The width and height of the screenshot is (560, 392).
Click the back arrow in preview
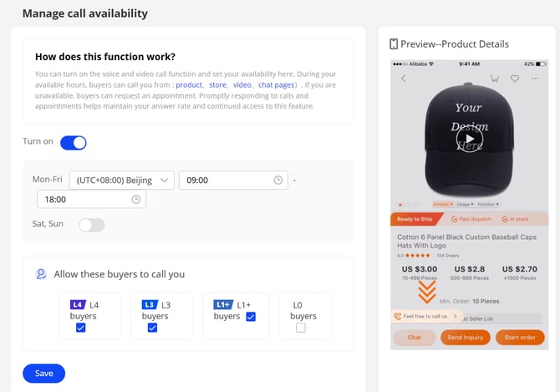(x=404, y=79)
